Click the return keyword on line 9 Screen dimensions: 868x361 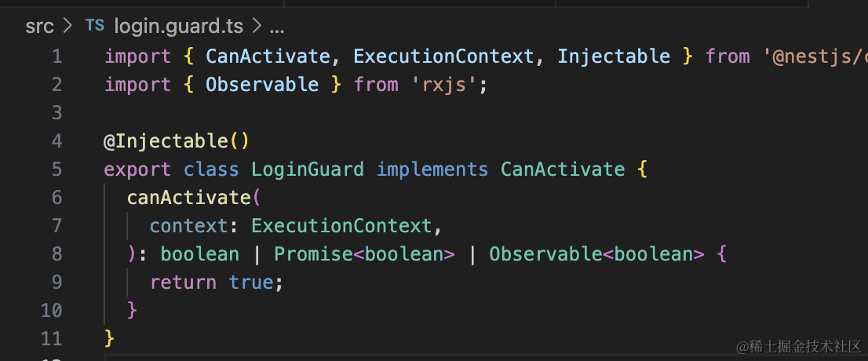(x=183, y=283)
